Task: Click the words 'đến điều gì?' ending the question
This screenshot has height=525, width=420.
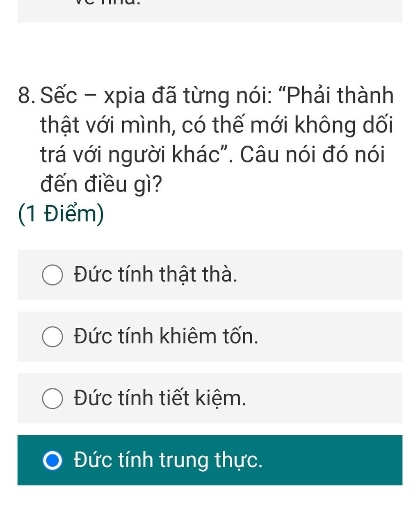Action: tap(101, 185)
